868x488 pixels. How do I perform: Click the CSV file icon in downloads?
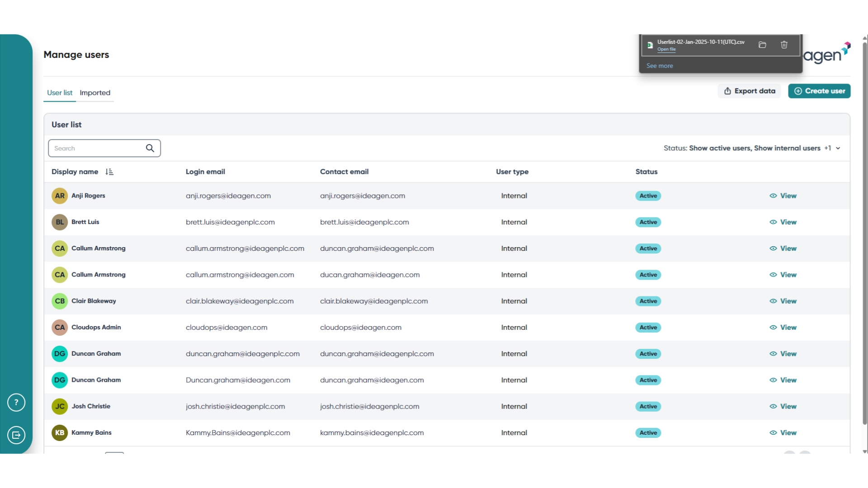pyautogui.click(x=650, y=45)
